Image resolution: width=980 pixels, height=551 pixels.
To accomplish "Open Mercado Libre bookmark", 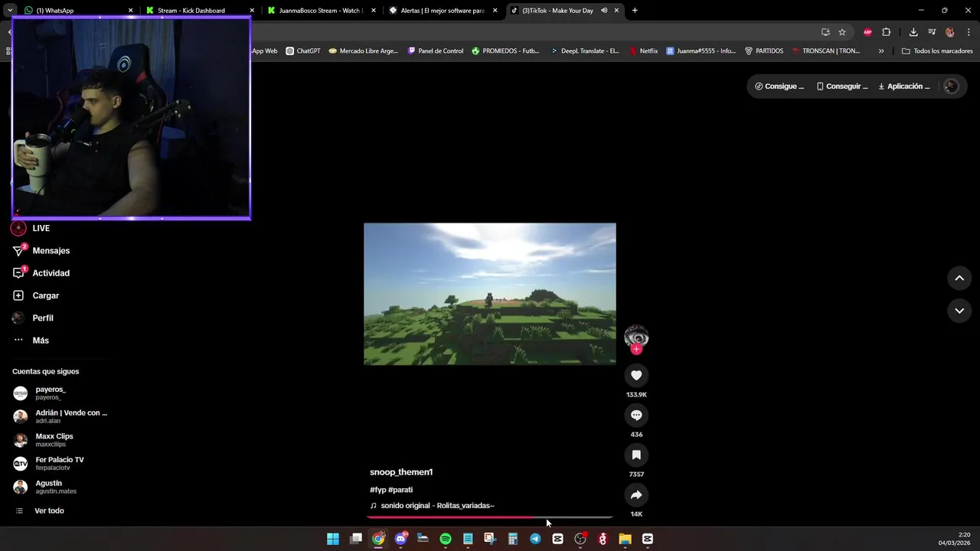I will (363, 51).
